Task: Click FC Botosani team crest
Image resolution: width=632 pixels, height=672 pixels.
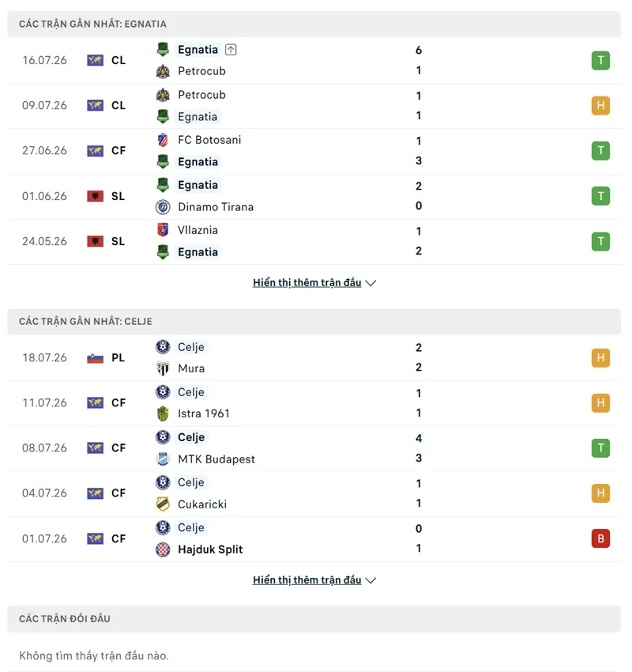Action: [x=163, y=140]
